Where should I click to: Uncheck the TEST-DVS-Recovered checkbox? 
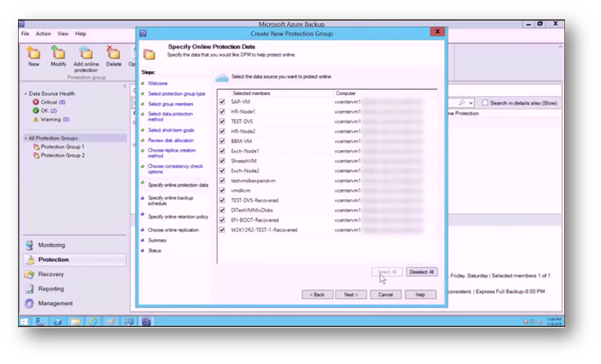[222, 200]
